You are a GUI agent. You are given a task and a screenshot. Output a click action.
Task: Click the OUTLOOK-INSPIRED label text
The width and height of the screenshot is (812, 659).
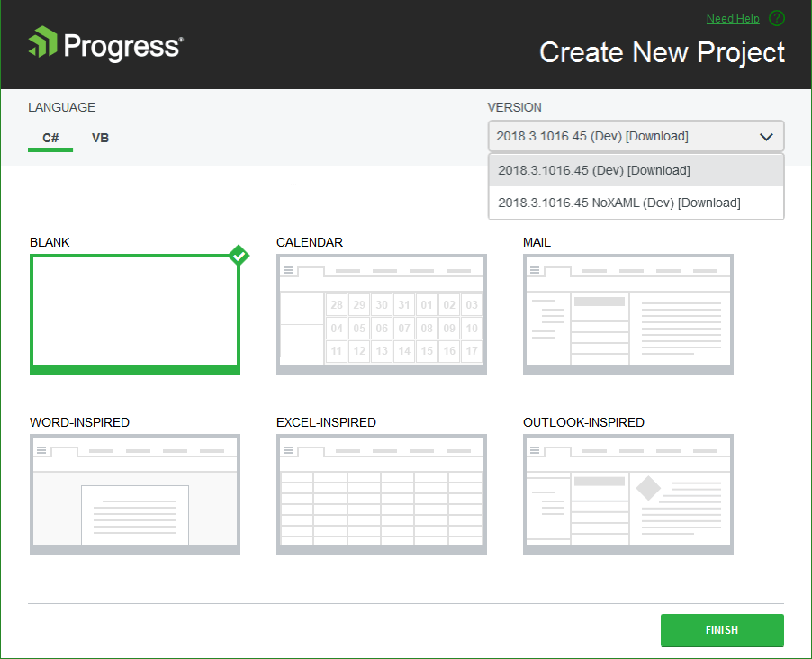[x=583, y=422]
